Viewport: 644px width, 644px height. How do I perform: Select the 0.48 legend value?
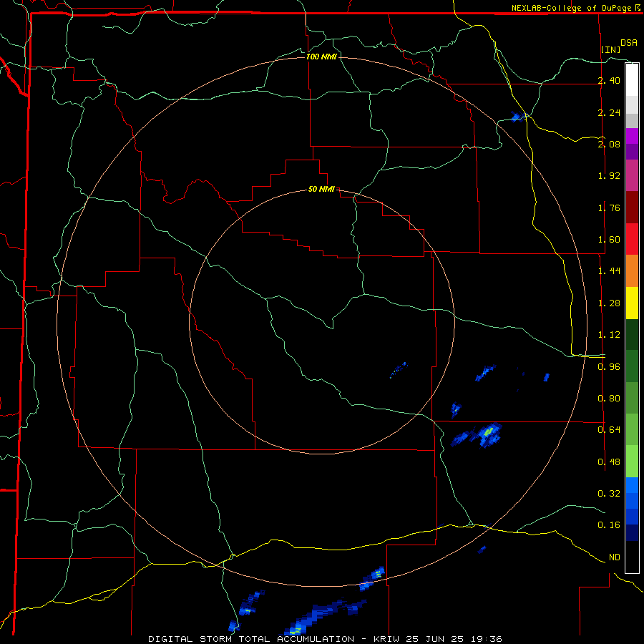tap(609, 462)
